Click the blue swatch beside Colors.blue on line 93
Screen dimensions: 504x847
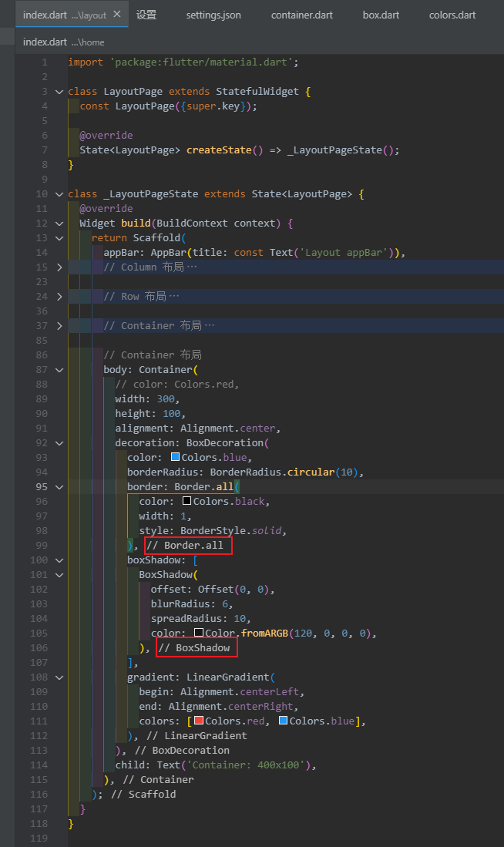coord(175,458)
